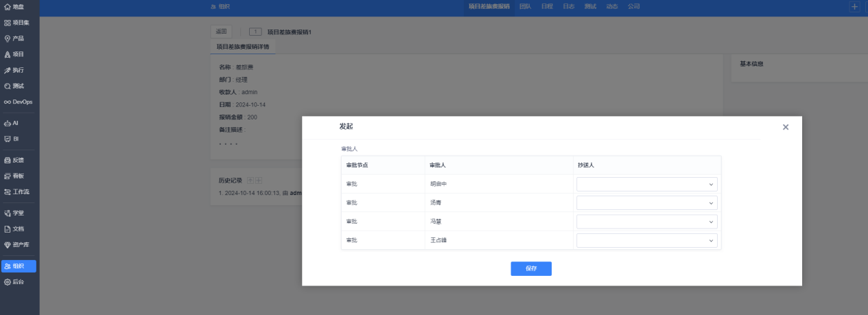
Task: Click the 保存 save button
Action: (531, 268)
